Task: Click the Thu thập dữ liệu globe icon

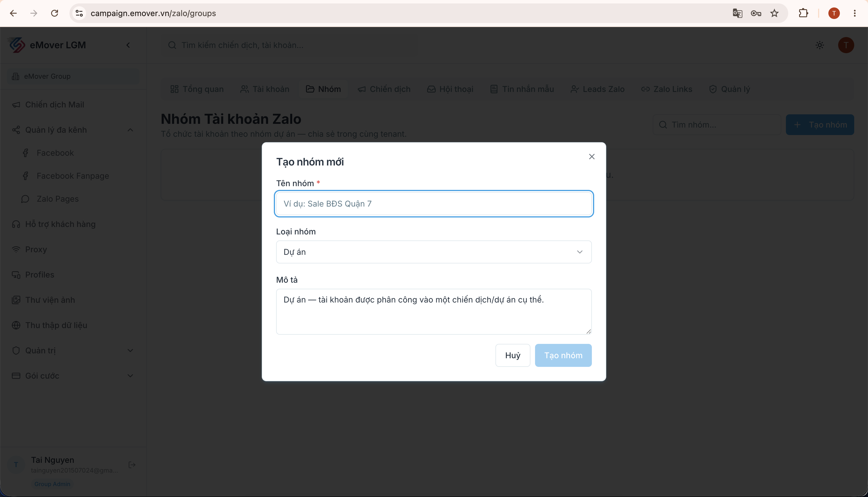Action: pyautogui.click(x=16, y=325)
